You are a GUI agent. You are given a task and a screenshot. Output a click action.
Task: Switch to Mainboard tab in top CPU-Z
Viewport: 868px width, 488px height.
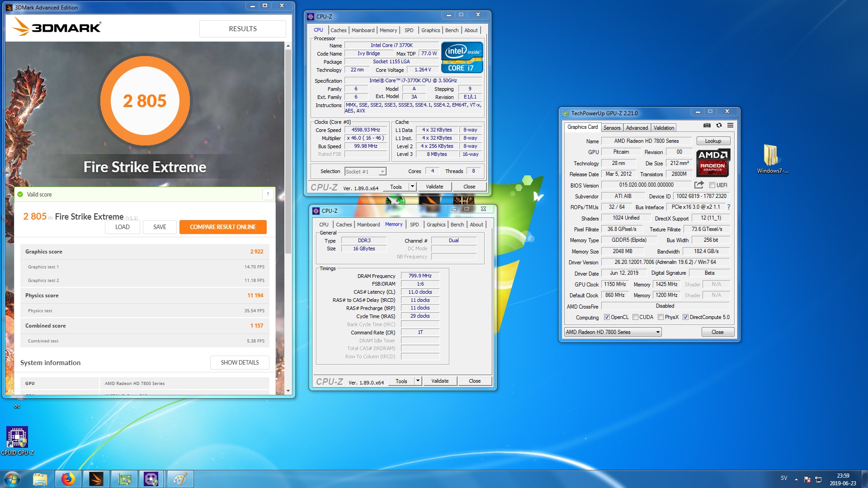(363, 30)
